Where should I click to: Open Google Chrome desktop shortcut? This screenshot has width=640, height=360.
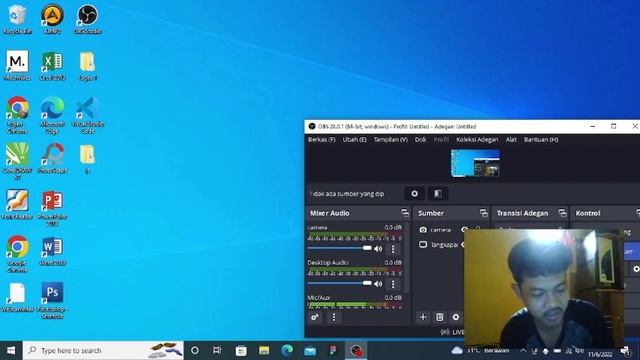tap(17, 255)
